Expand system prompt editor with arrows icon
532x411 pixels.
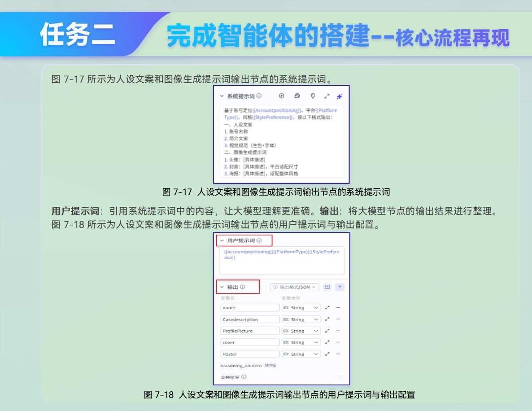click(x=327, y=96)
